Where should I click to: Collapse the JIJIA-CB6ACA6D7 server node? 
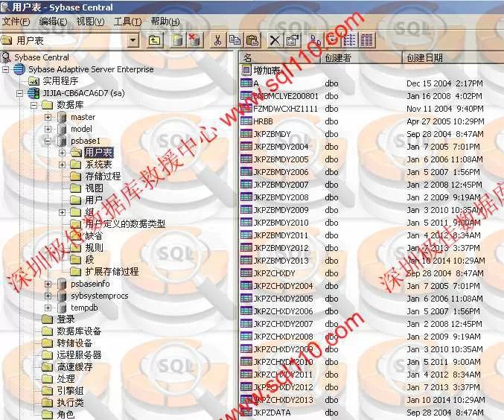20,94
